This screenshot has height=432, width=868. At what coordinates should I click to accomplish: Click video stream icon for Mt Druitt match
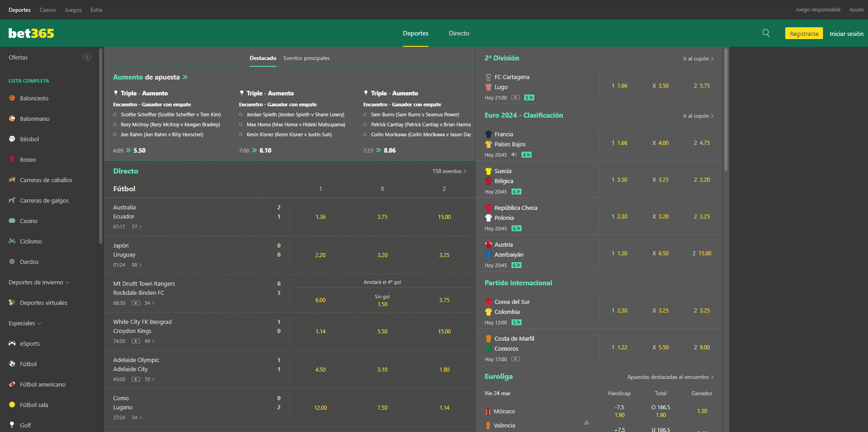[x=136, y=303]
